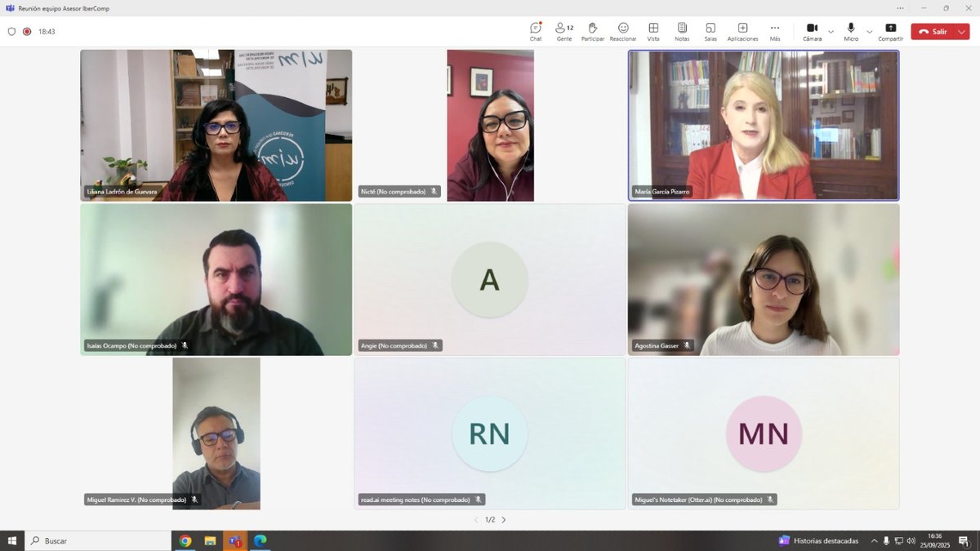Raise hand with Participar

[x=593, y=31]
